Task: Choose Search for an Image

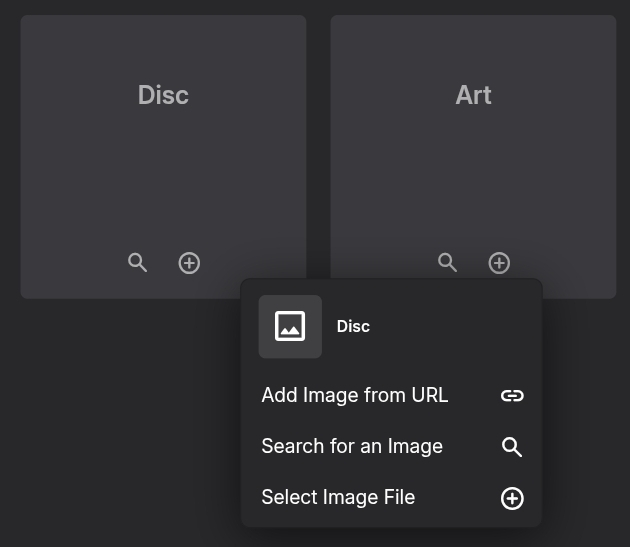Action: click(x=392, y=447)
